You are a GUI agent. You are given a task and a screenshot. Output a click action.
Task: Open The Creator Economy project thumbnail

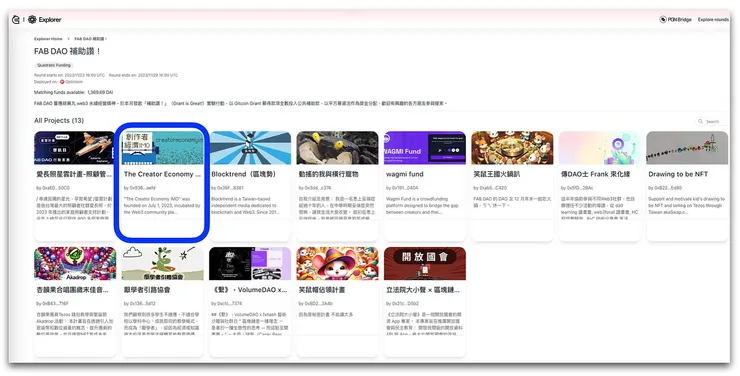[x=162, y=148]
